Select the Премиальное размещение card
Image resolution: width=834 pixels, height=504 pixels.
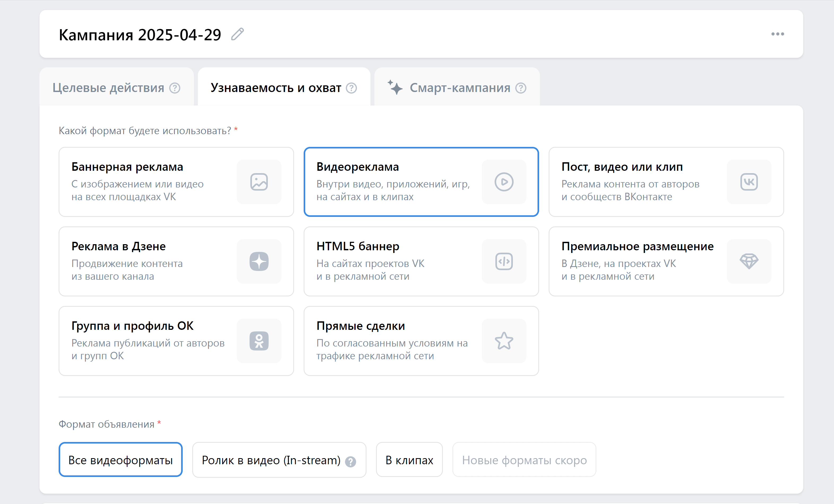(666, 261)
